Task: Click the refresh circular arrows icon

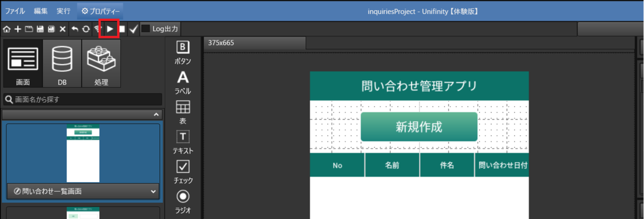Action: pos(86,29)
